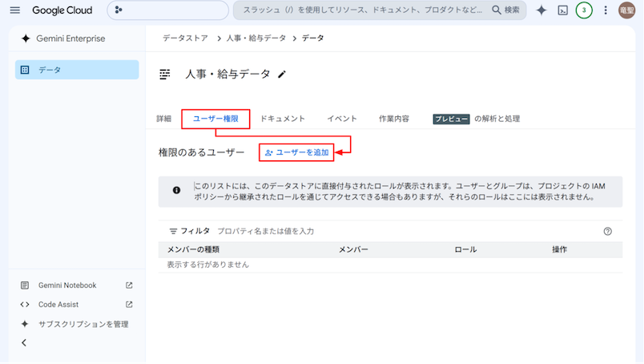Sort by メンバーの種類 column header
Image resolution: width=644 pixels, height=364 pixels.
193,249
